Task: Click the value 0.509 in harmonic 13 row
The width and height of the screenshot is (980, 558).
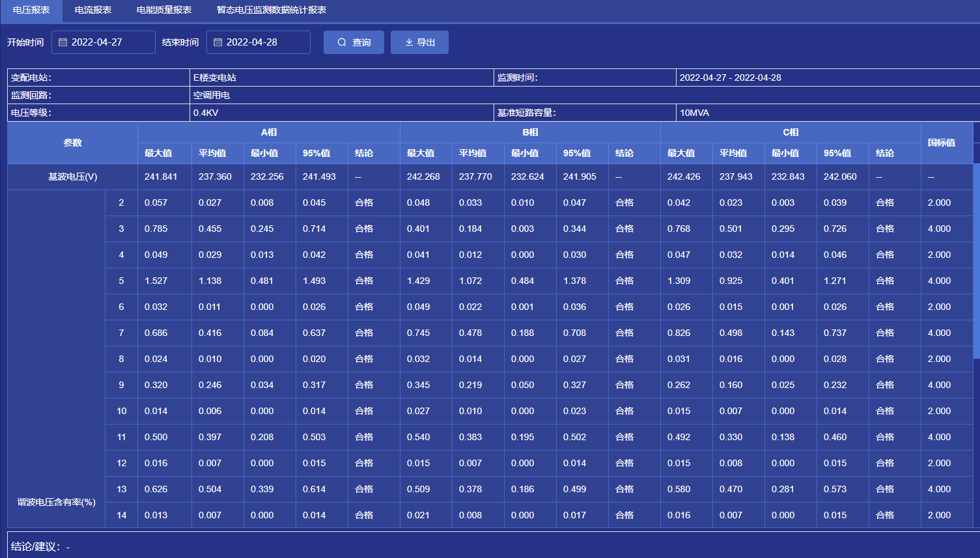Action: (419, 489)
